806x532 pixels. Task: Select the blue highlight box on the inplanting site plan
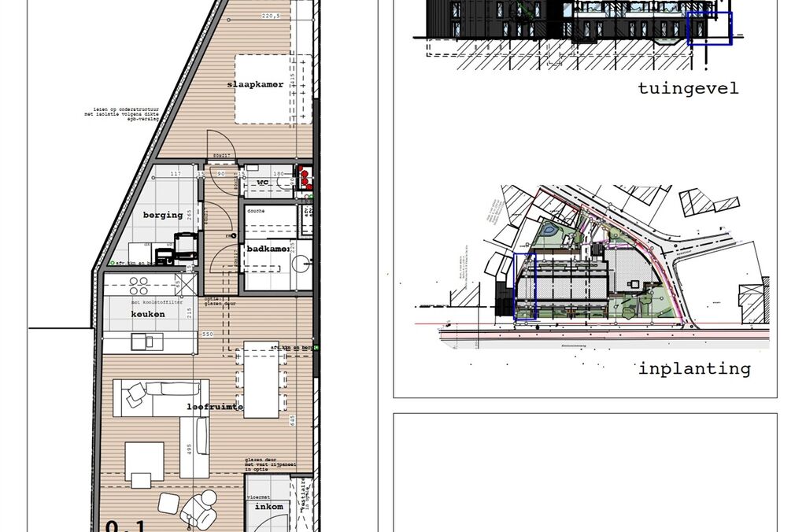coord(524,286)
